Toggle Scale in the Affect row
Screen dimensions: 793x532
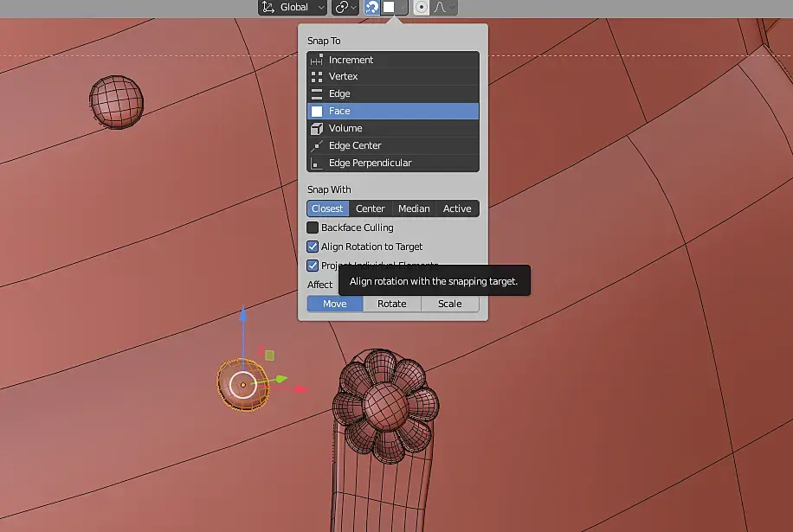[450, 304]
